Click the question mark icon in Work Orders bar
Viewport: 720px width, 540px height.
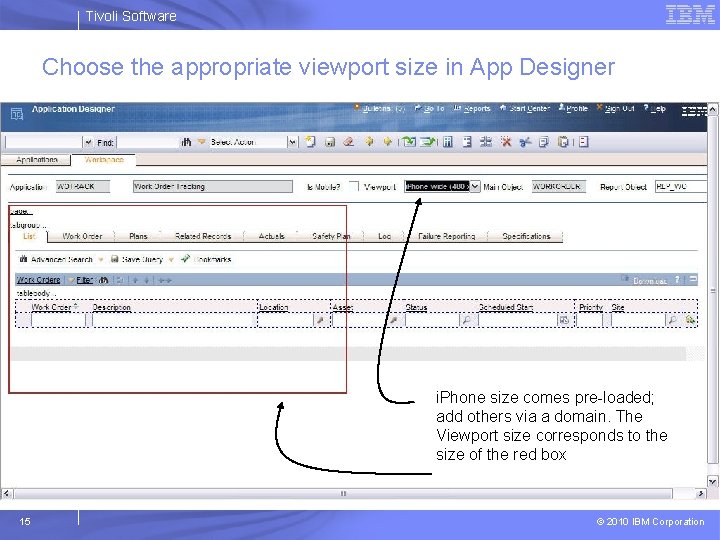point(677,279)
